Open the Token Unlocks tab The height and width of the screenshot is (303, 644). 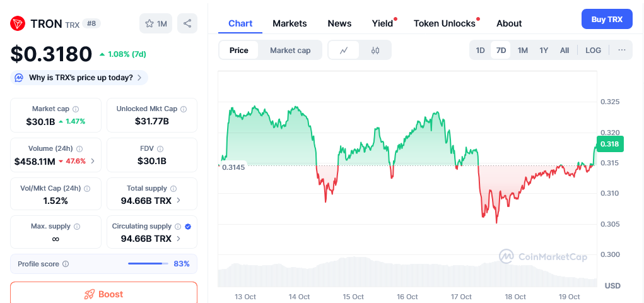[x=444, y=23]
